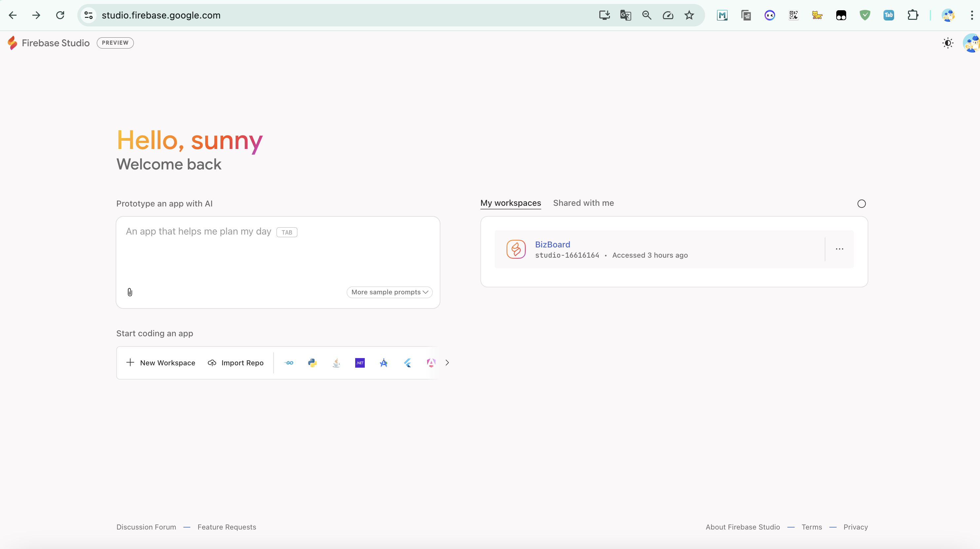
Task: Open the About Firebase Studio link
Action: tap(743, 527)
